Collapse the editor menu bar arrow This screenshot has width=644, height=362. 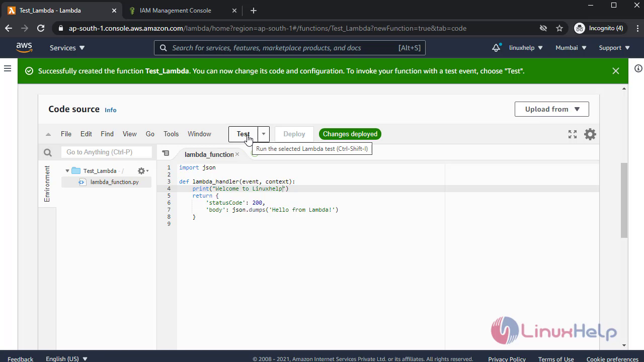[x=48, y=134]
